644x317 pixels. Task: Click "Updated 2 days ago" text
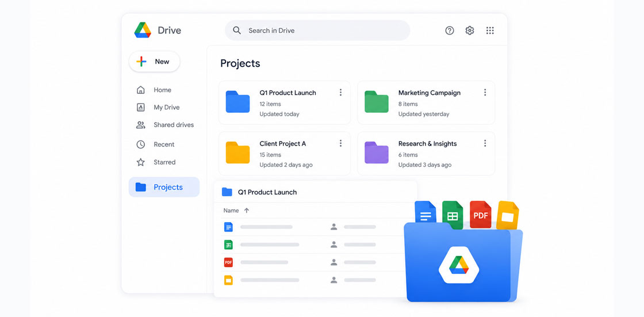coord(286,165)
